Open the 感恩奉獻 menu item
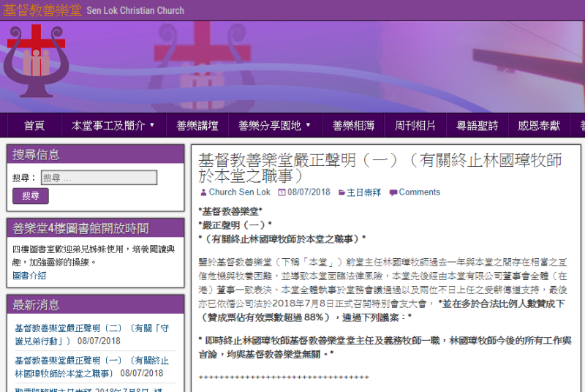Viewport: 585px width, 392px height. tap(539, 126)
